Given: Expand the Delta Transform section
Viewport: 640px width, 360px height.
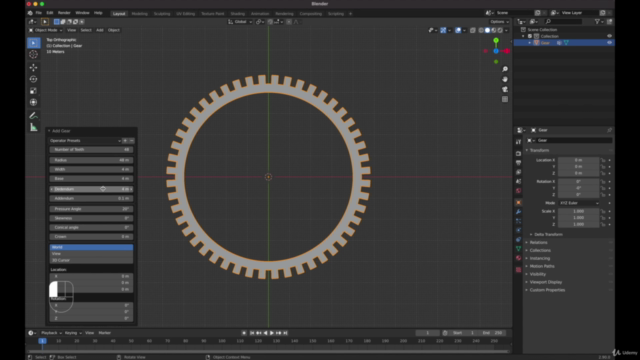Looking at the screenshot, I should coord(547,235).
